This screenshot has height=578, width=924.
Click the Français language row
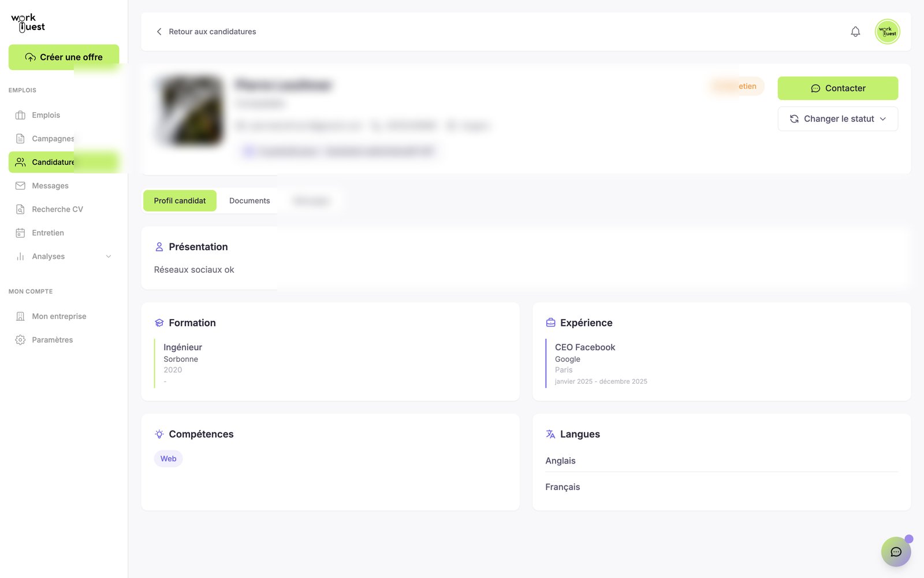point(722,487)
